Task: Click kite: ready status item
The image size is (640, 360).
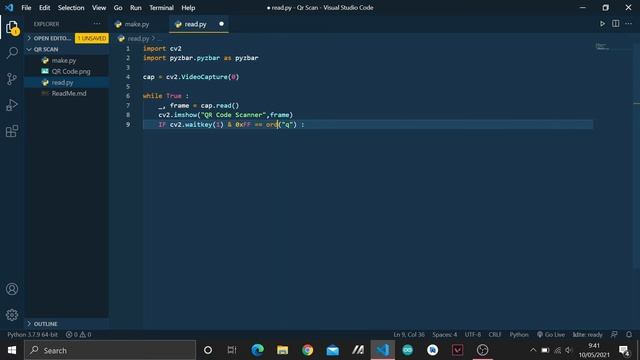Action: pyautogui.click(x=588, y=334)
